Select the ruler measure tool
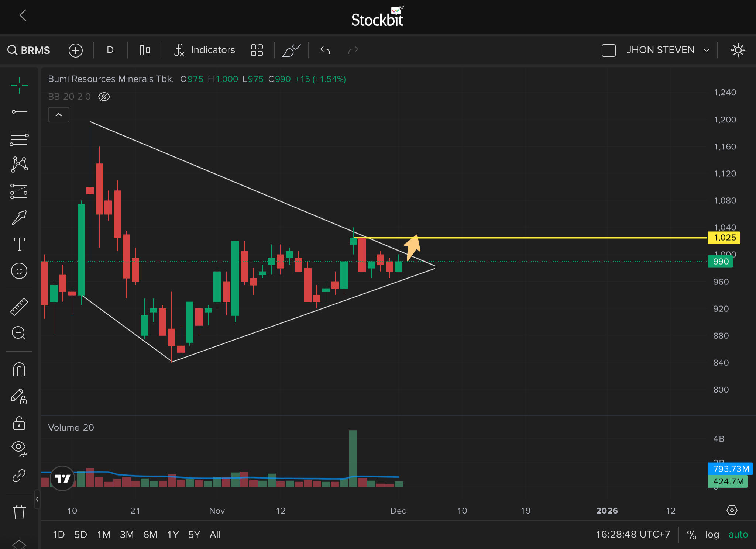The image size is (756, 549). (x=19, y=307)
